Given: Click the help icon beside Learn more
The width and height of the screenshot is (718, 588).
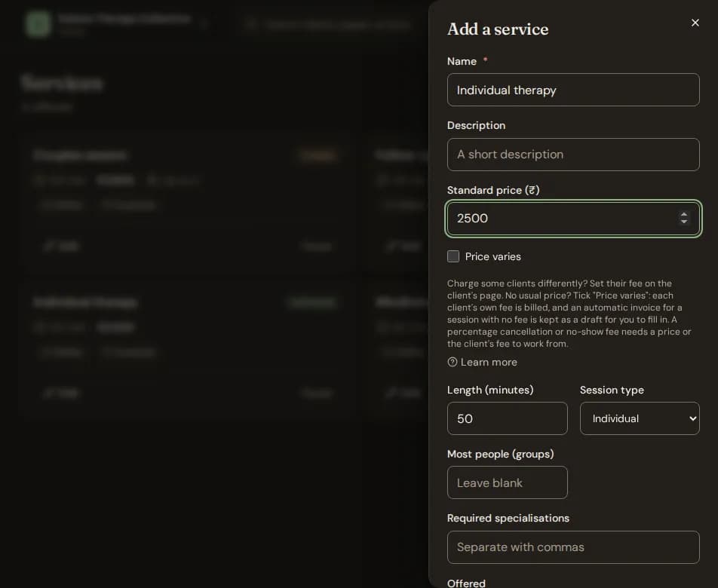Looking at the screenshot, I should click(x=452, y=362).
